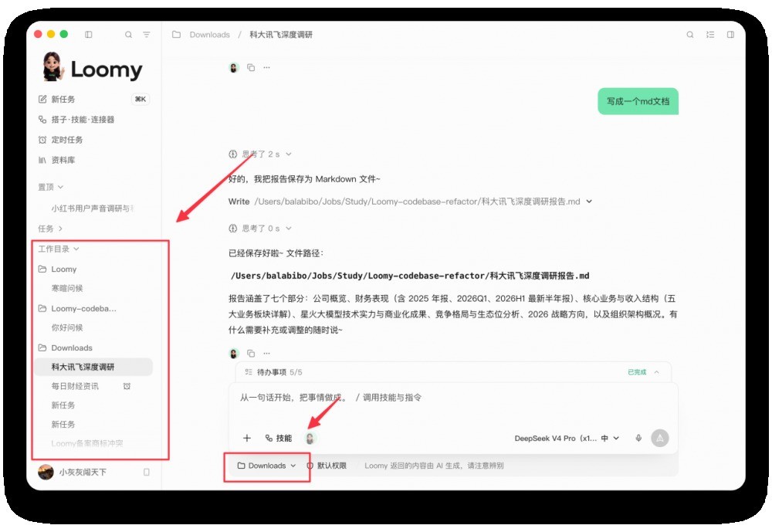Viewport: 772px width, 532px height.
Task: Click the icon right of 小灰灰闯天下
Action: tap(146, 472)
